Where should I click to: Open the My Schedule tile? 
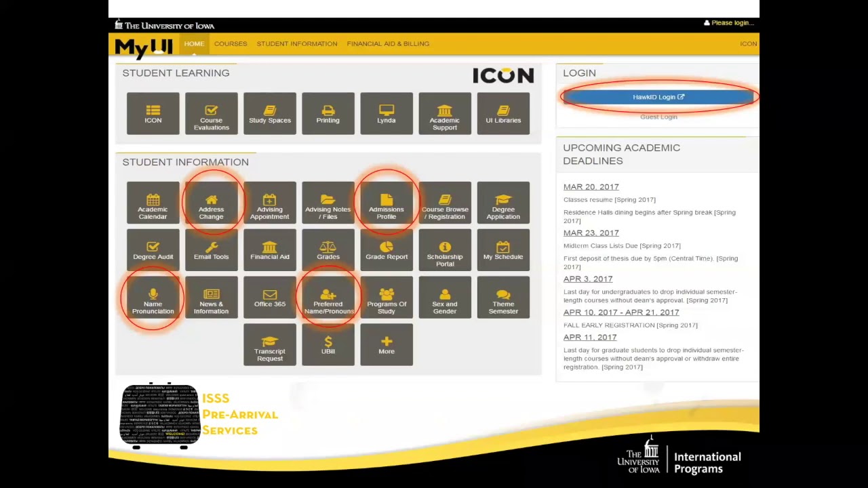(503, 250)
